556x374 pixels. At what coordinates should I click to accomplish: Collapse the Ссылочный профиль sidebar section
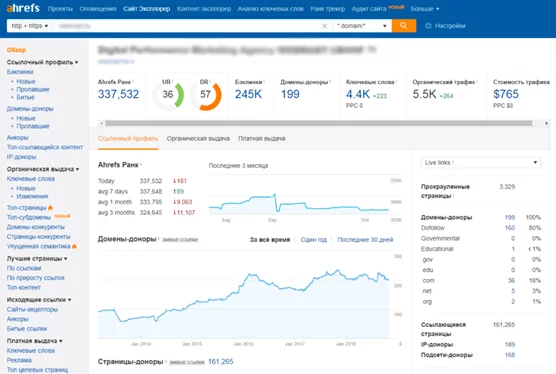click(x=42, y=62)
